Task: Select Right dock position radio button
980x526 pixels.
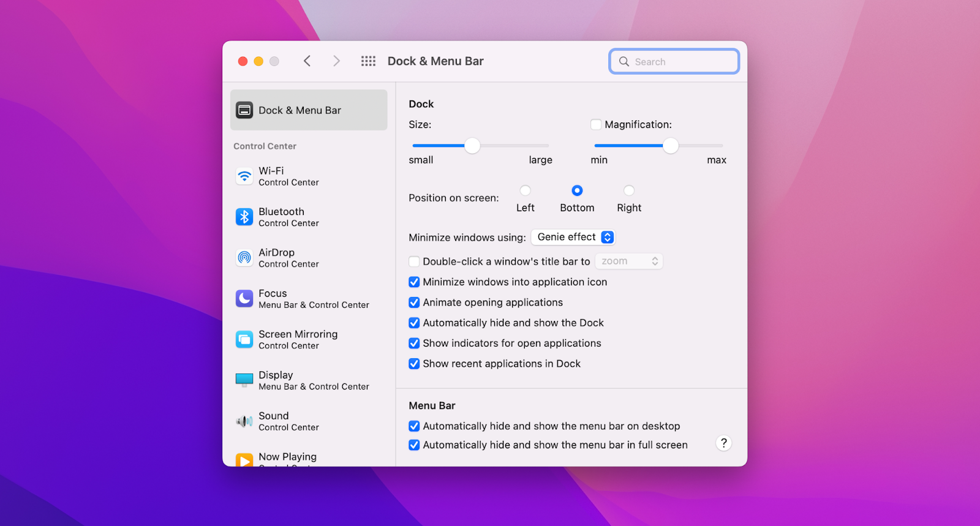Action: click(629, 190)
